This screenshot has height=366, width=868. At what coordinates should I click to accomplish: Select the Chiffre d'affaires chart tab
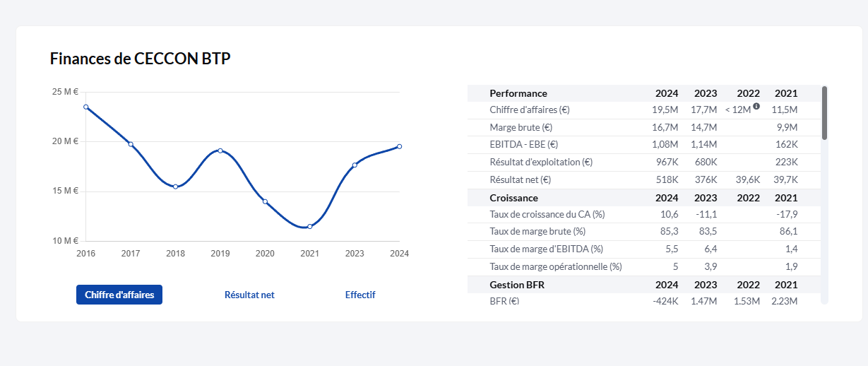click(119, 295)
